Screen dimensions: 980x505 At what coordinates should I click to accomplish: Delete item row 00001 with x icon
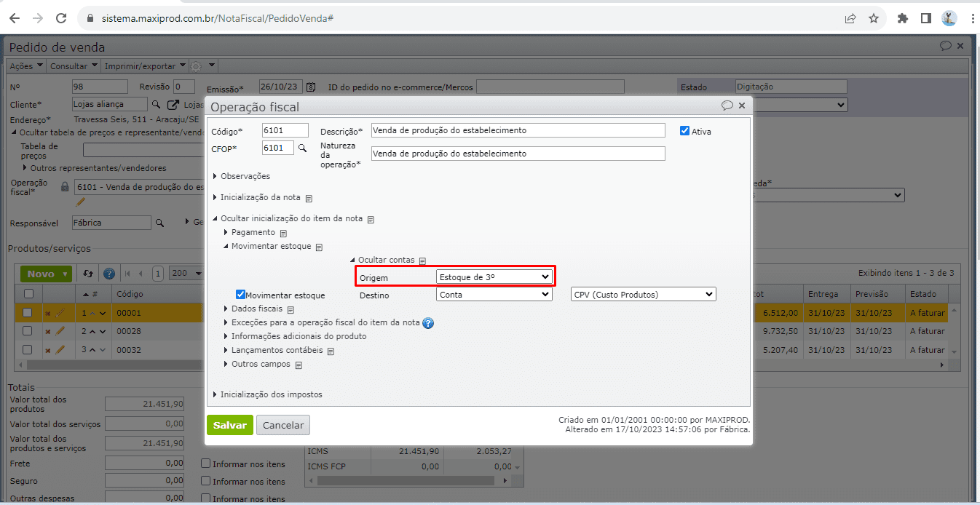point(48,313)
